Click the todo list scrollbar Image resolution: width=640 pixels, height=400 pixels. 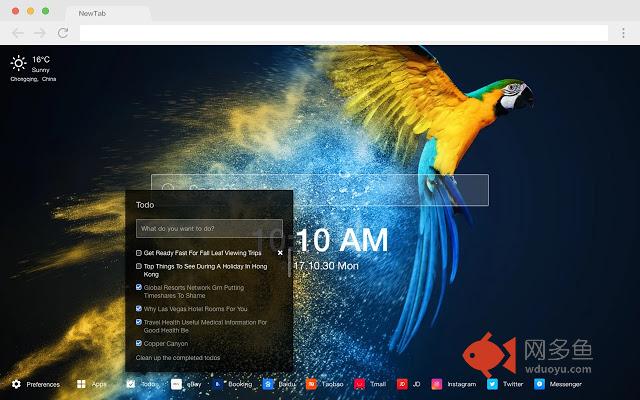pos(289,263)
